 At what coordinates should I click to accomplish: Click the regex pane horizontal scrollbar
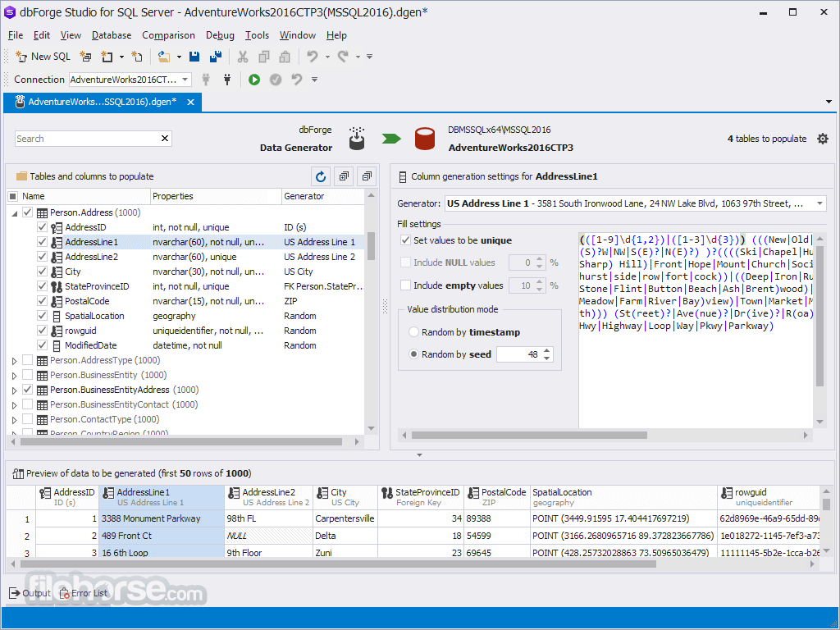(529, 436)
